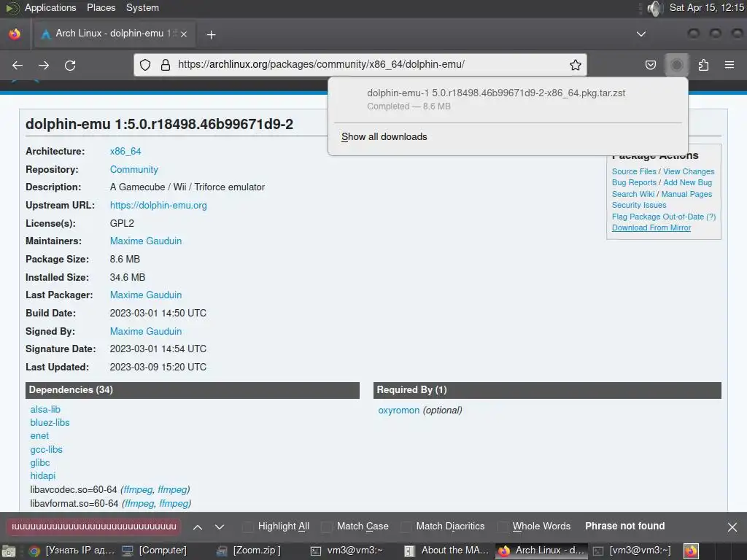The height and width of the screenshot is (560, 747).
Task: Enable Highlight All checkbox
Action: (x=248, y=526)
